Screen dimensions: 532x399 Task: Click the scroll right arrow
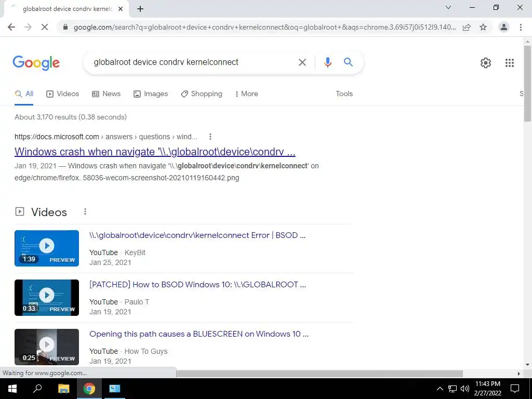pos(519,374)
